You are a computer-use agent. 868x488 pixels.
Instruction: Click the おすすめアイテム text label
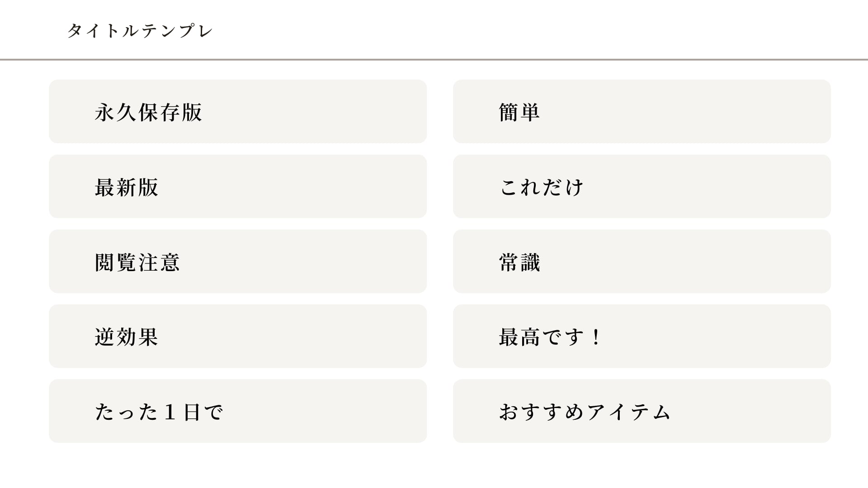(584, 412)
